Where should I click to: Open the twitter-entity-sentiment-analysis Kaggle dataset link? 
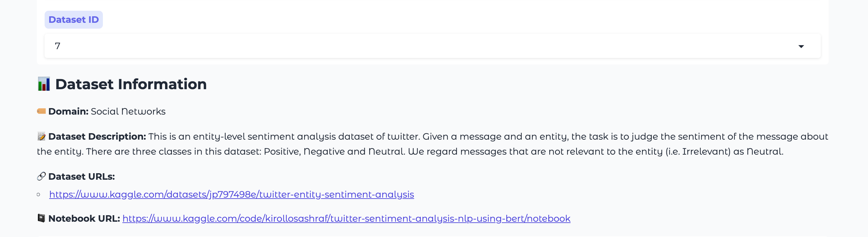coord(231,195)
